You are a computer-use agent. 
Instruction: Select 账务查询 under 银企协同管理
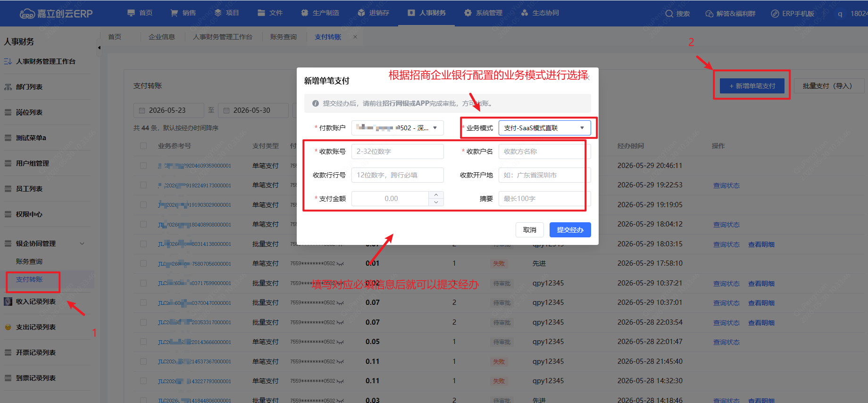pos(29,261)
